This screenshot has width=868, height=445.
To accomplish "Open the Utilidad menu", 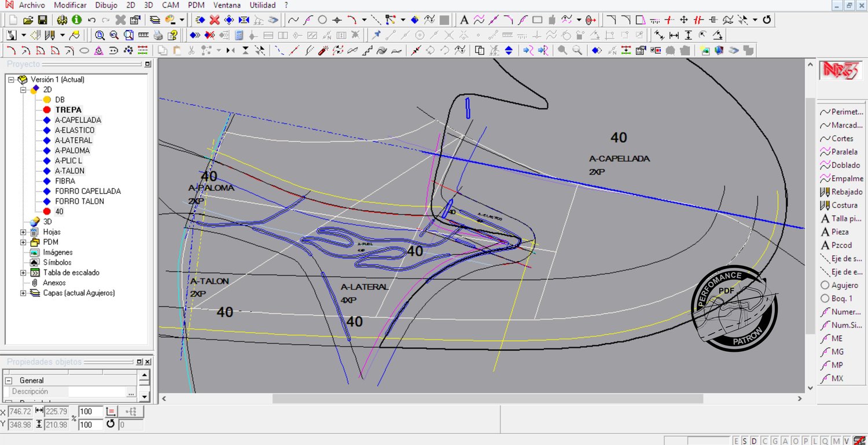I will click(262, 5).
